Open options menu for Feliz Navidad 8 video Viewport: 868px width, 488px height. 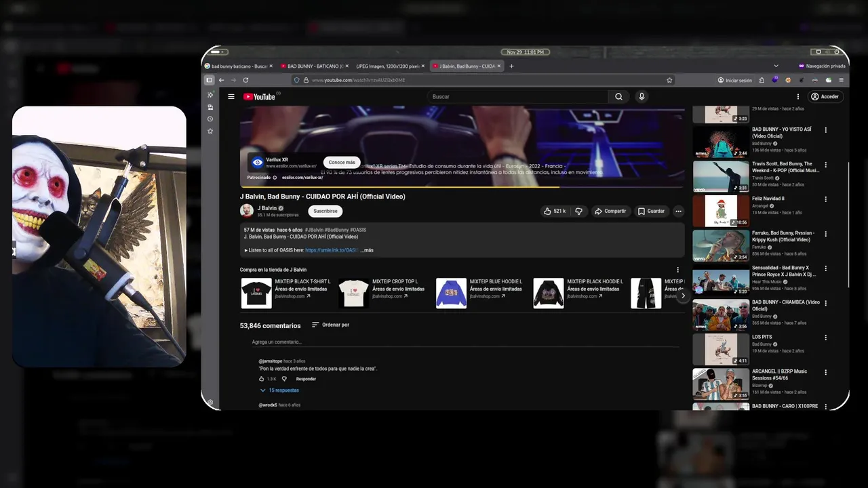(x=826, y=199)
